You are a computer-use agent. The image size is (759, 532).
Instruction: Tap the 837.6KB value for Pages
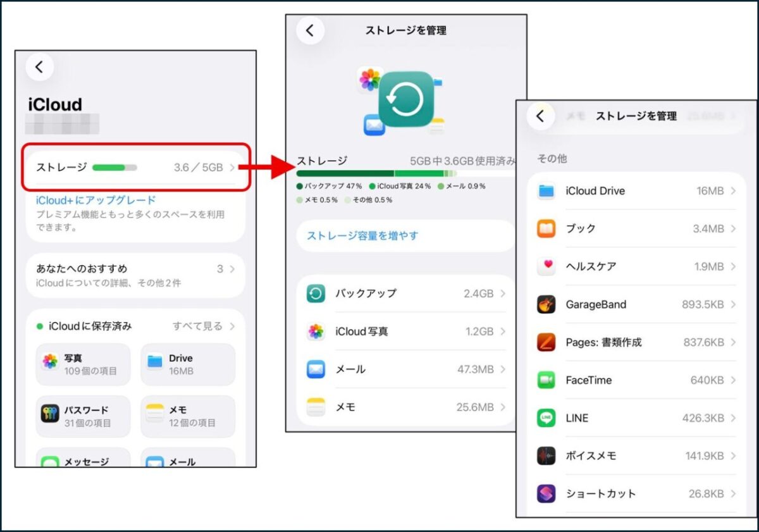pyautogui.click(x=703, y=342)
